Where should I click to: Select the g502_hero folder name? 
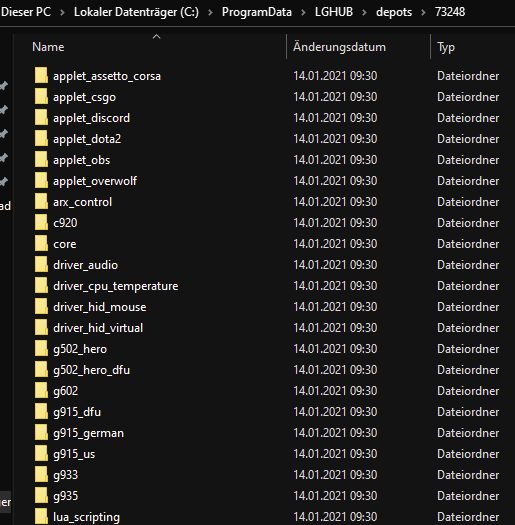(80, 349)
